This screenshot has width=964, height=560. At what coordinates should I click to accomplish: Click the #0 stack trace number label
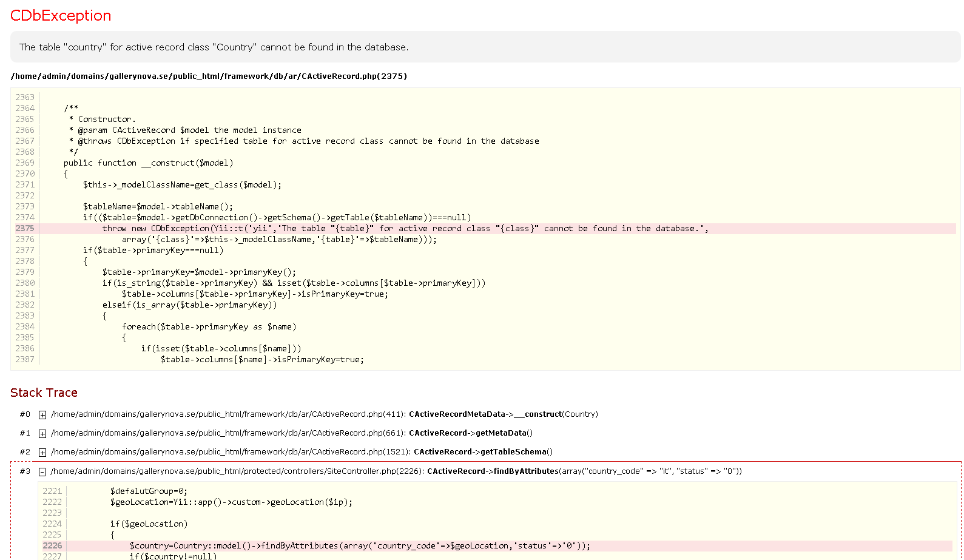pos(25,414)
